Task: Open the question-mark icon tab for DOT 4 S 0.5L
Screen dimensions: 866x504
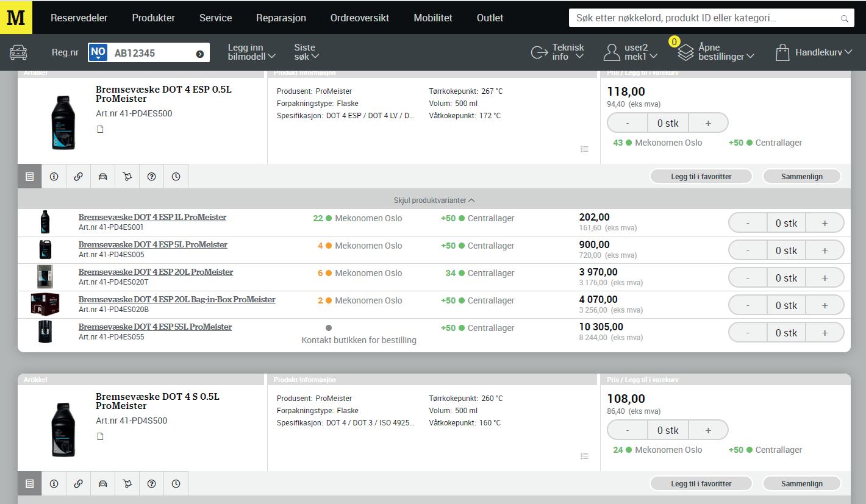Action: click(152, 484)
